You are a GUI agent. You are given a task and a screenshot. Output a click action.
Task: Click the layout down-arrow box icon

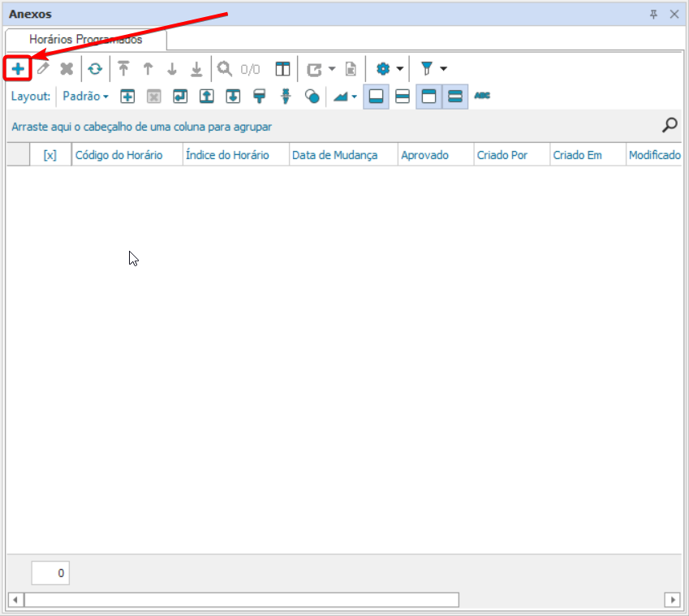pyautogui.click(x=233, y=97)
